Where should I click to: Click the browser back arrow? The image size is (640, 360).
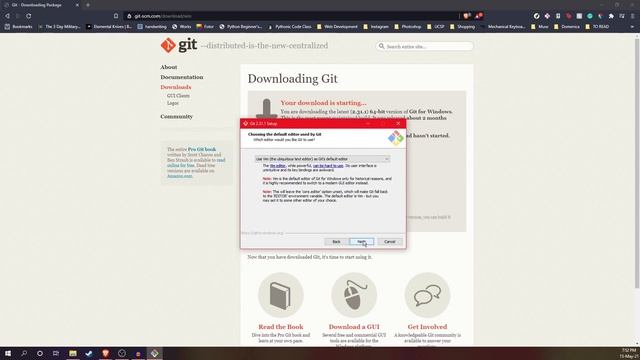pyautogui.click(x=7, y=16)
